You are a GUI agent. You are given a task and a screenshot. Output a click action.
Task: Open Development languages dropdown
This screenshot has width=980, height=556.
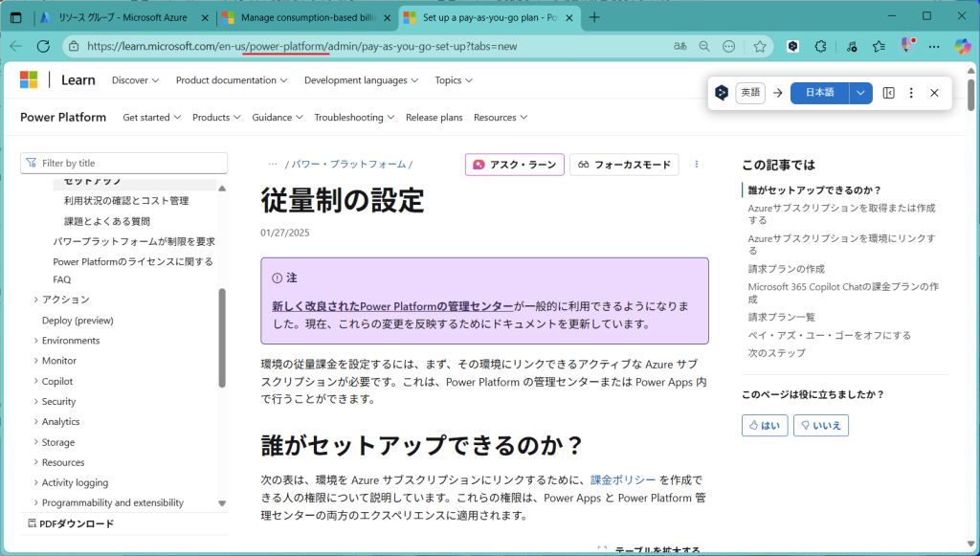(x=361, y=80)
